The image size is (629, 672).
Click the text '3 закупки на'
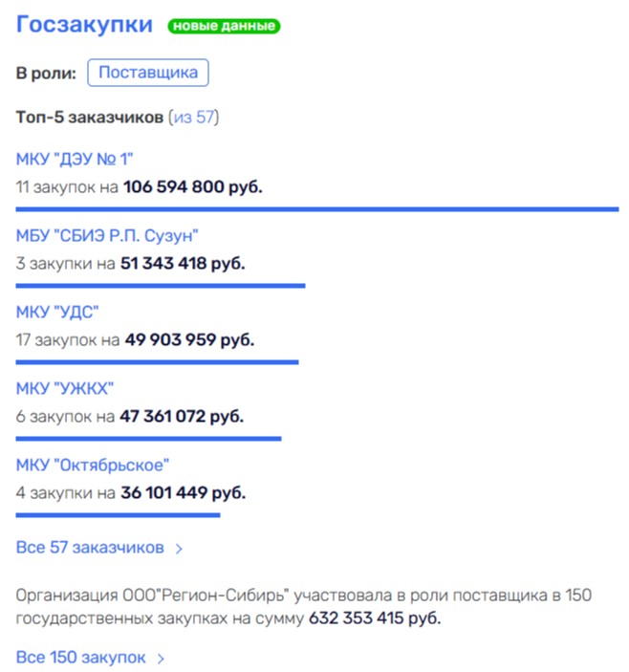66,263
